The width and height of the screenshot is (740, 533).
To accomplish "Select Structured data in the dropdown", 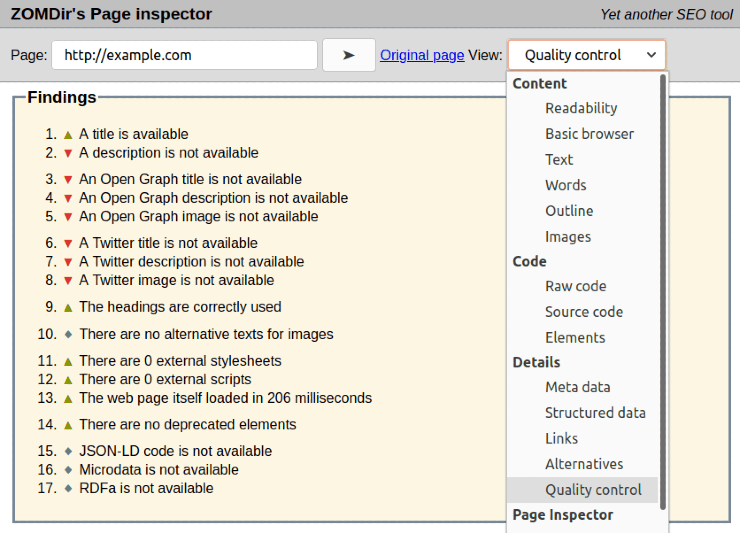I will coord(595,413).
